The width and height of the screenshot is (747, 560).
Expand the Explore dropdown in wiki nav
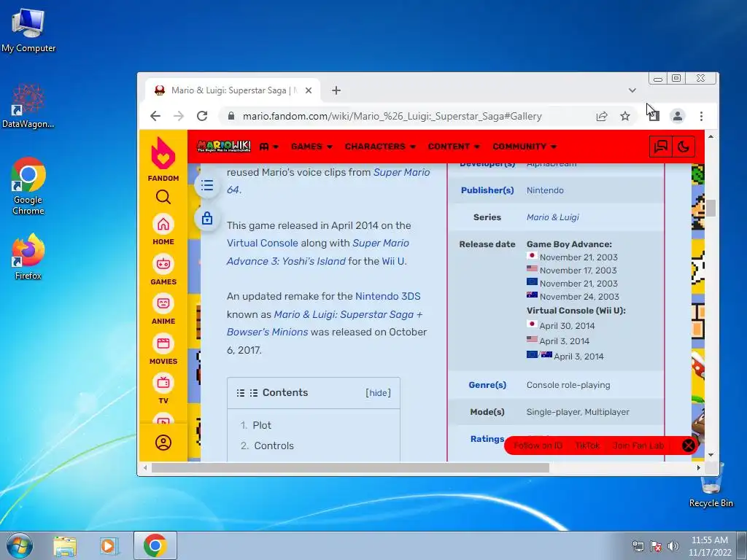tap(269, 147)
